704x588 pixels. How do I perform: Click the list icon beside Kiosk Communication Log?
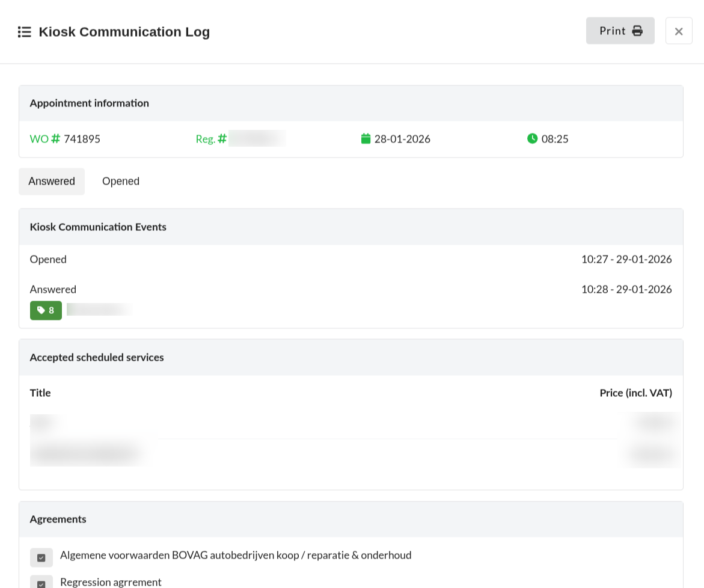click(x=24, y=32)
